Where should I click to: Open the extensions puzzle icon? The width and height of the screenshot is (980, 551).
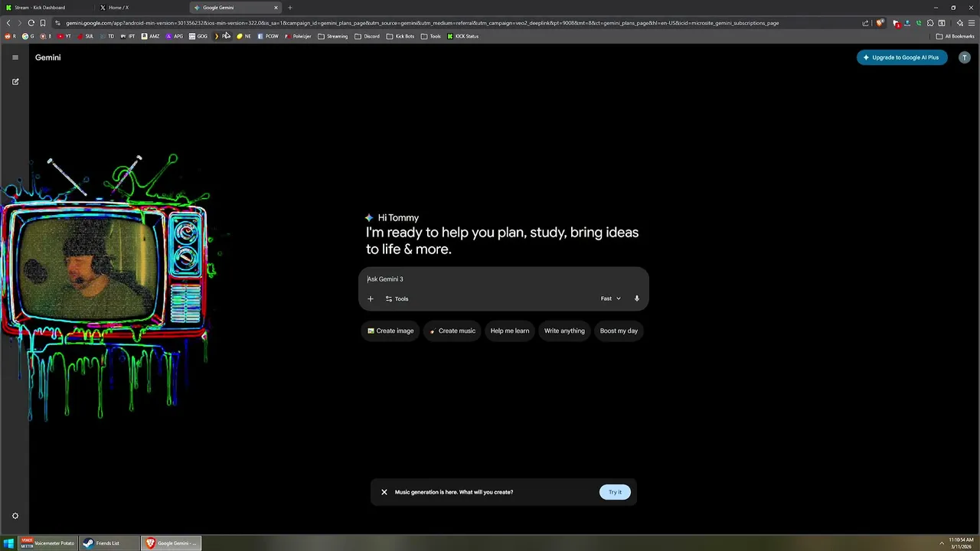point(930,23)
